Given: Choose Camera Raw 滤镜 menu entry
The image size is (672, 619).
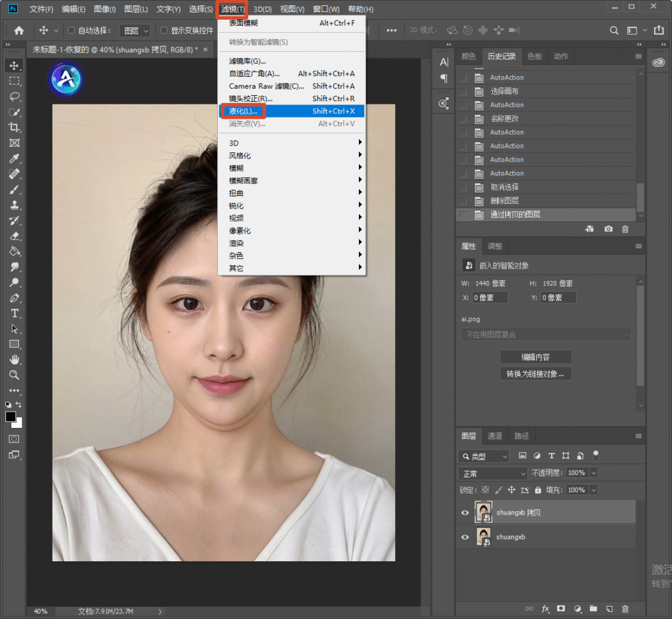Looking at the screenshot, I should pyautogui.click(x=291, y=86).
